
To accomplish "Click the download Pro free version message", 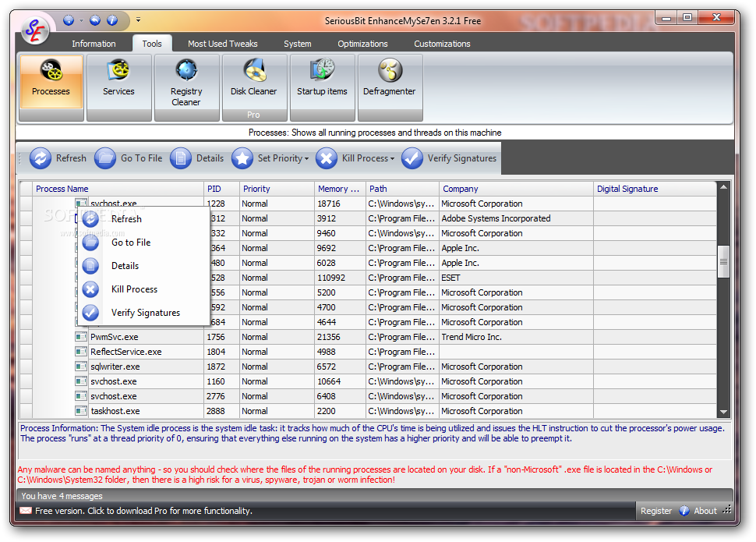I will click(x=143, y=511).
